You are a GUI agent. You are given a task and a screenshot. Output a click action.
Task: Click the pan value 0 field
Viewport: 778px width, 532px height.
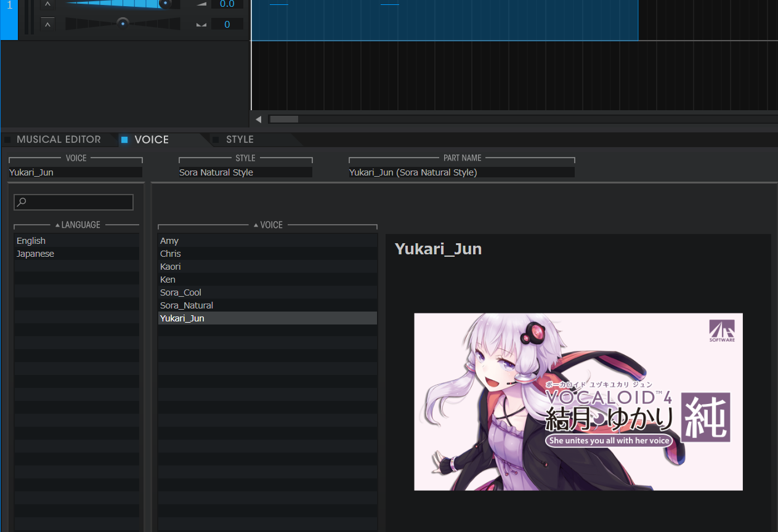click(227, 25)
